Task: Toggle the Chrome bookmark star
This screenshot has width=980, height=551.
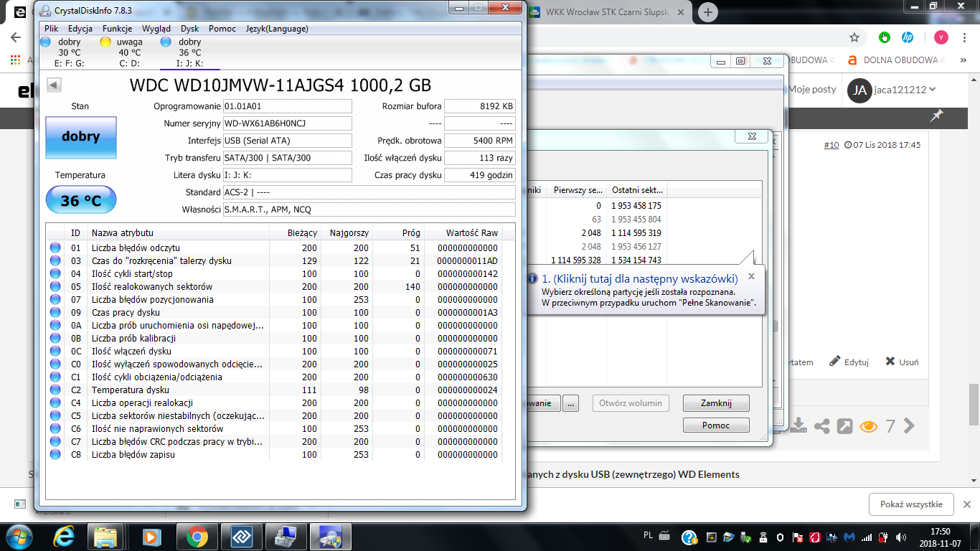Action: coord(854,37)
